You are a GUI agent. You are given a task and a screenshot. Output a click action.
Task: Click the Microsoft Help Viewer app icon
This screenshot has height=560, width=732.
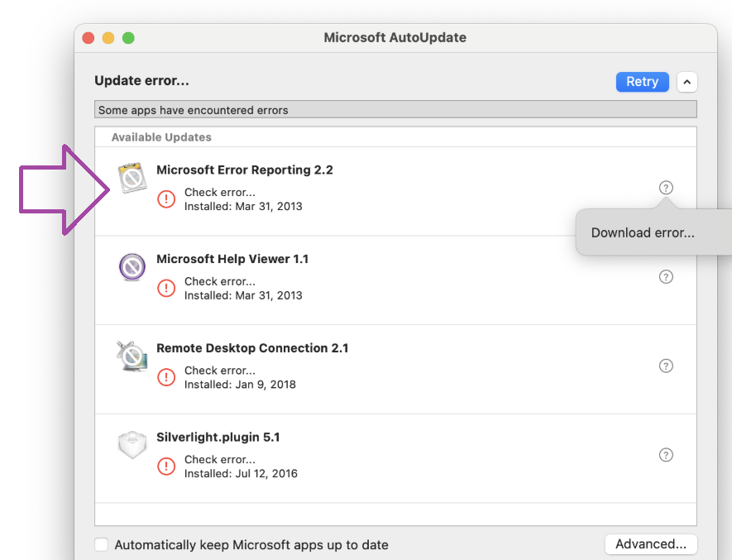pos(132,267)
